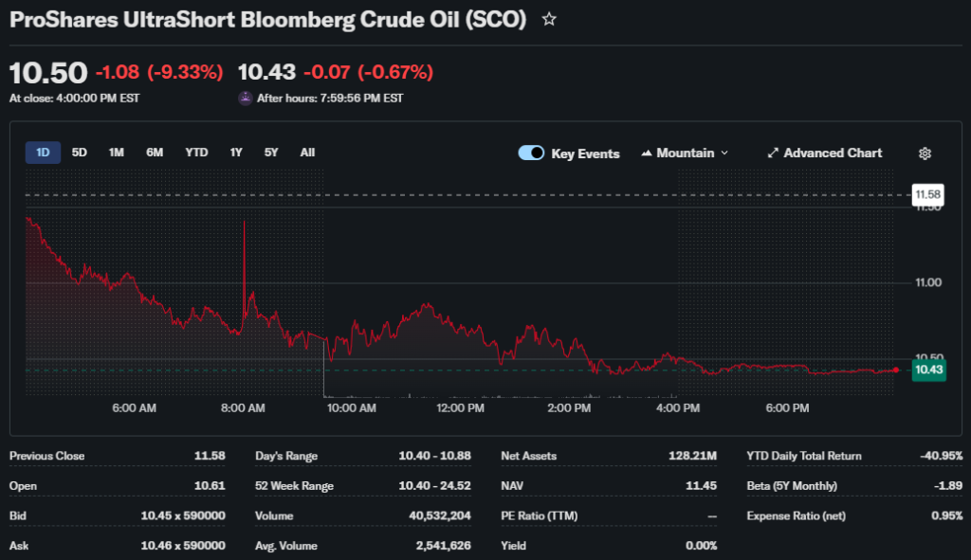Click the Expense Ratio (net) label
The height and width of the screenshot is (560, 971).
[x=796, y=516]
